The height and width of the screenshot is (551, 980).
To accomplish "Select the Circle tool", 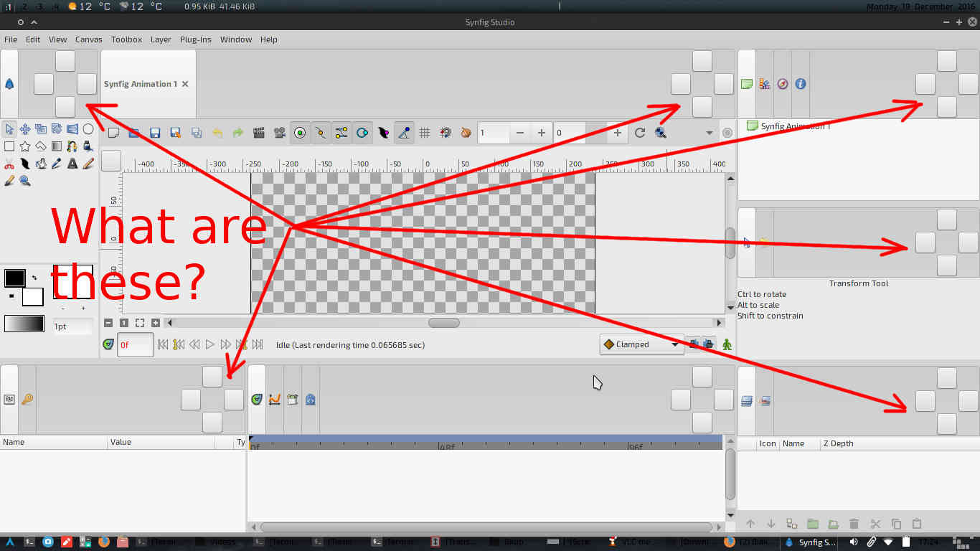I will [88, 129].
